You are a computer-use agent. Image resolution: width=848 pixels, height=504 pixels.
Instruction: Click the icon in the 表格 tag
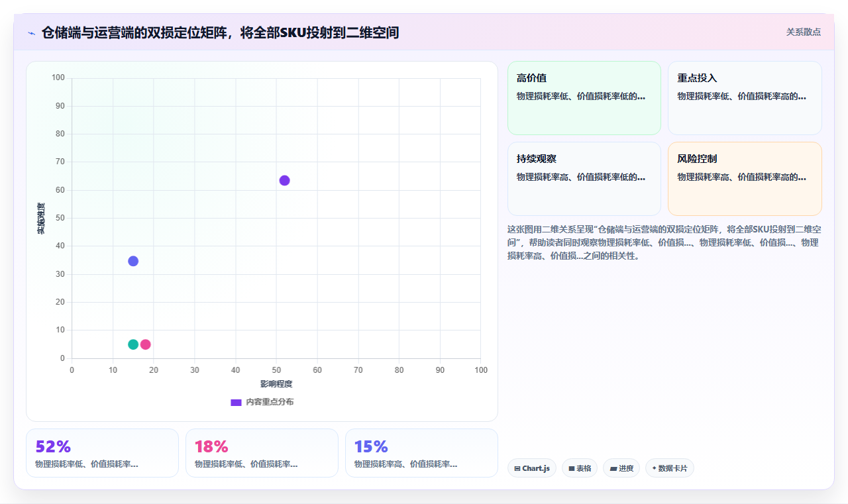coord(572,469)
